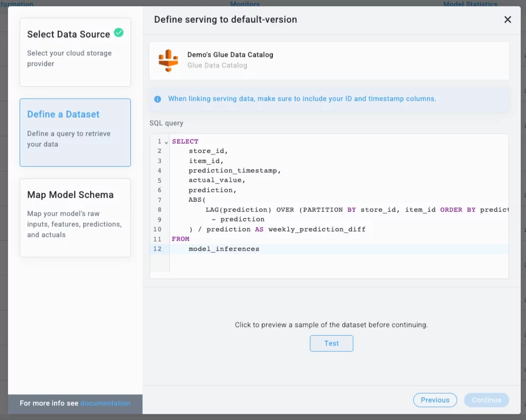This screenshot has height=420, width=526.
Task: Collapse the SQL code fold arrow on line 1
Action: pos(166,142)
